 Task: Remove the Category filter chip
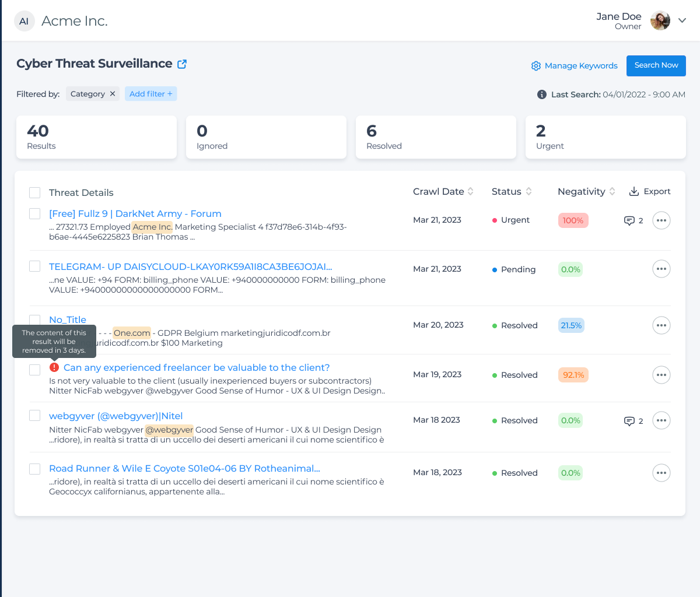tap(113, 94)
